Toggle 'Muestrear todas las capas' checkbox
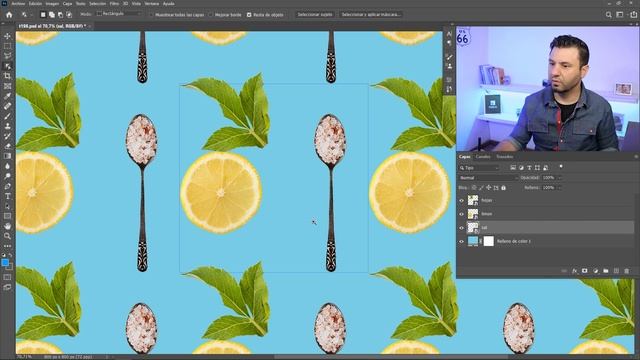Image resolution: width=640 pixels, height=360 pixels. pos(152,15)
